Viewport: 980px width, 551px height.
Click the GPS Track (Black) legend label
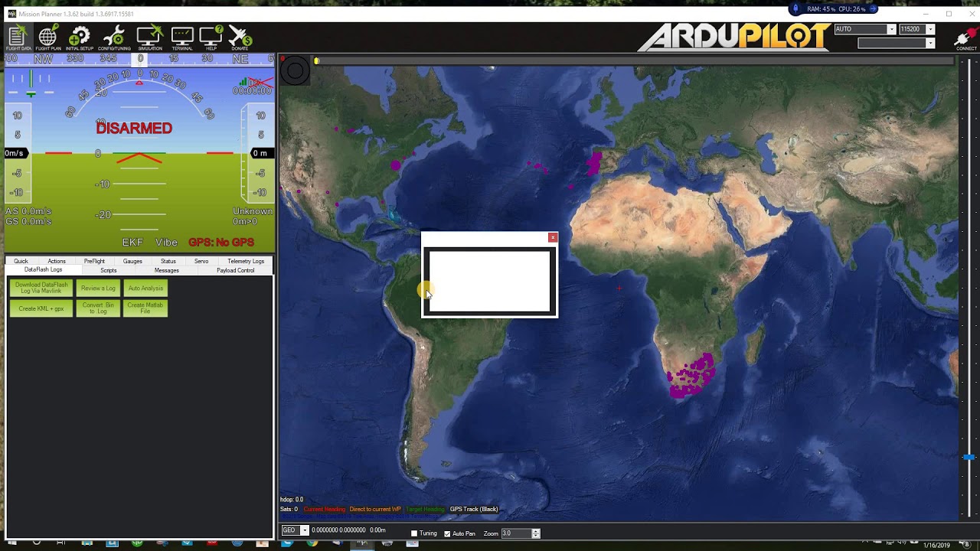pyautogui.click(x=474, y=509)
